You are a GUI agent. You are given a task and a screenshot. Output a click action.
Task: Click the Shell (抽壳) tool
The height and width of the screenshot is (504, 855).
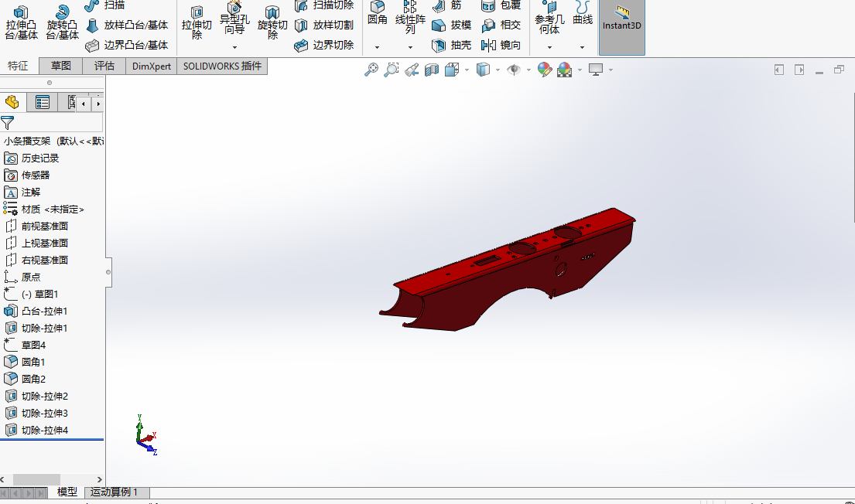click(452, 46)
